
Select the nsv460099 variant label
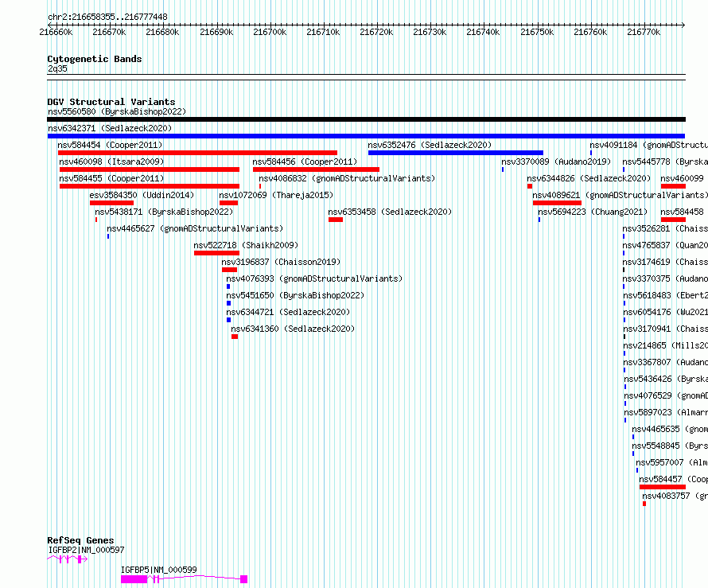tap(682, 178)
